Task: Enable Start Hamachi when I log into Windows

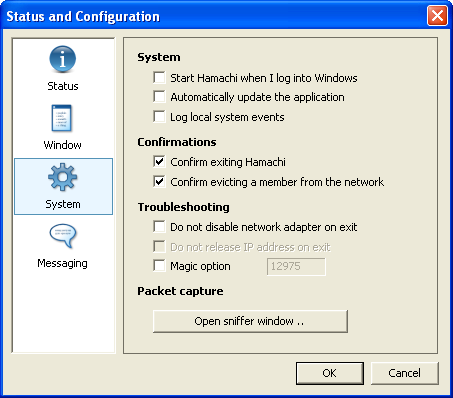Action: point(159,77)
